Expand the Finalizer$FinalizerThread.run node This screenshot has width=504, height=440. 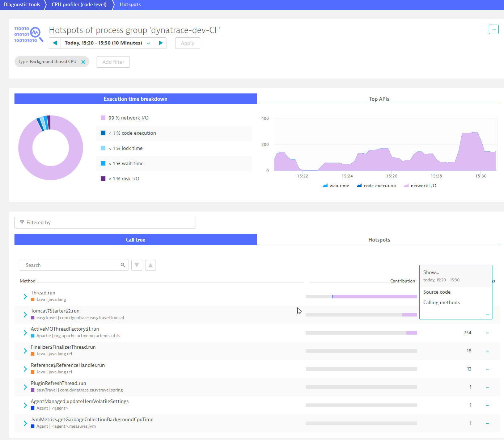click(25, 351)
